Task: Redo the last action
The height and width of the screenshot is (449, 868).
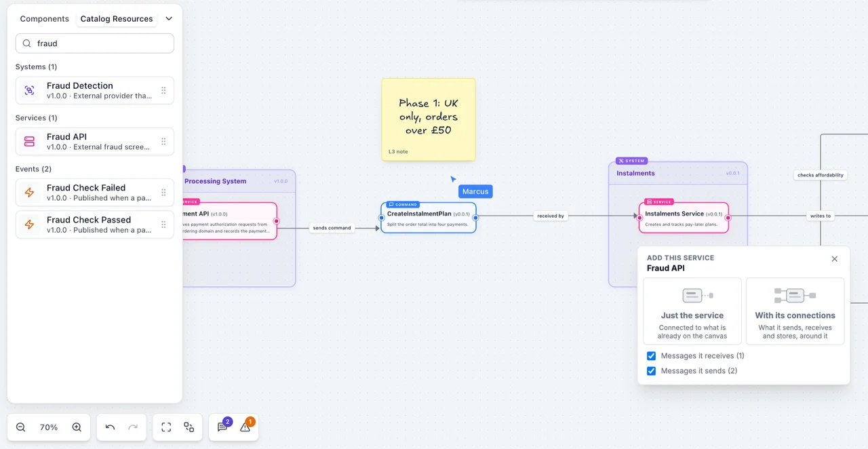Action: (133, 427)
